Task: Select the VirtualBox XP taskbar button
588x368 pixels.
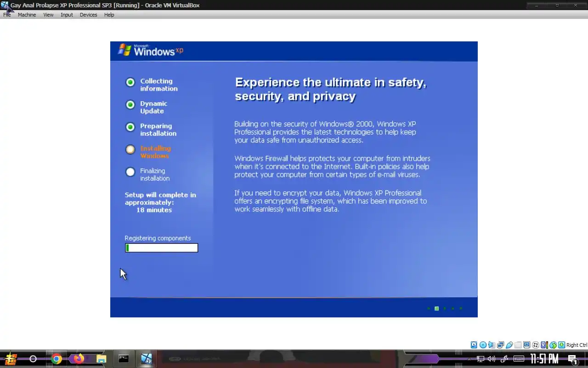Action: click(x=147, y=359)
